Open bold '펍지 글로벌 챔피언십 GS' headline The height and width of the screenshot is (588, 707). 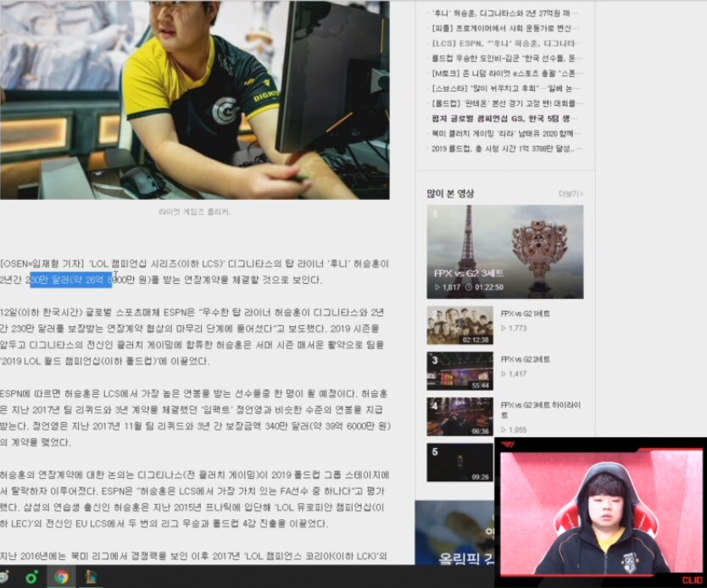click(x=505, y=119)
